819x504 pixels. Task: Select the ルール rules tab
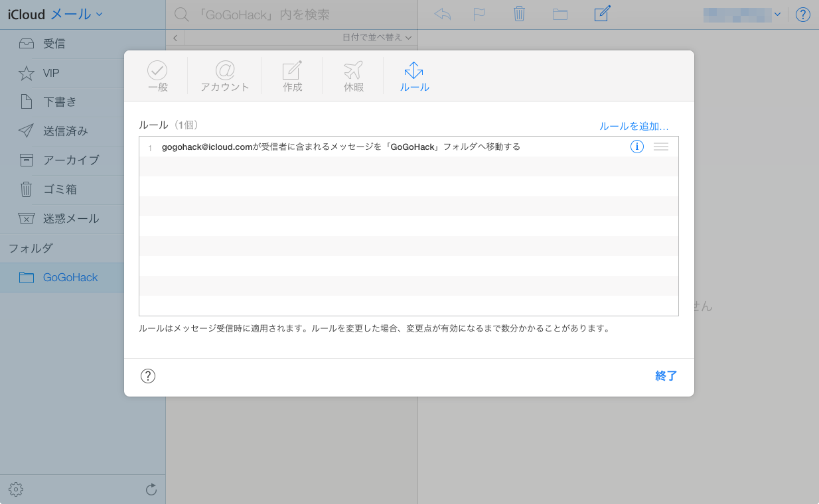coord(414,76)
